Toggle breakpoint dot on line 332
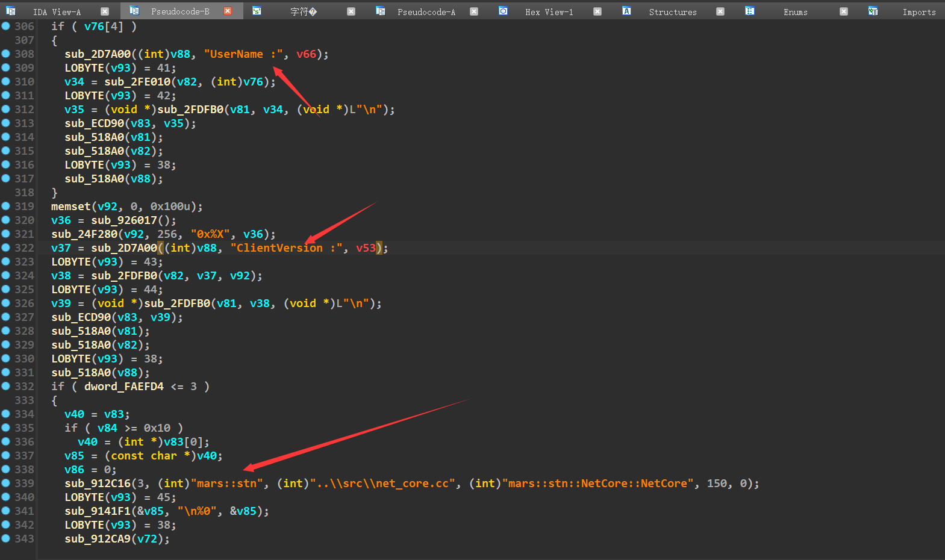The image size is (945, 560). coord(6,386)
